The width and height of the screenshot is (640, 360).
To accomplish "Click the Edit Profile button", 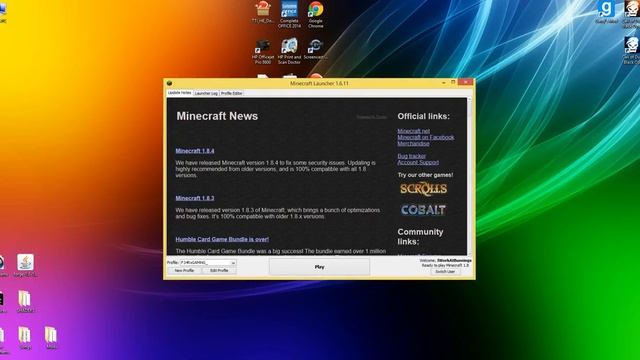I will (x=219, y=271).
